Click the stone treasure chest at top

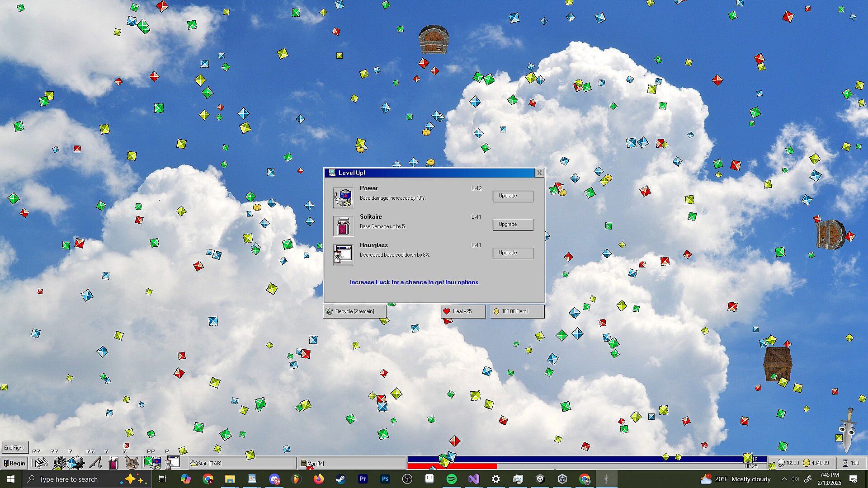(434, 40)
